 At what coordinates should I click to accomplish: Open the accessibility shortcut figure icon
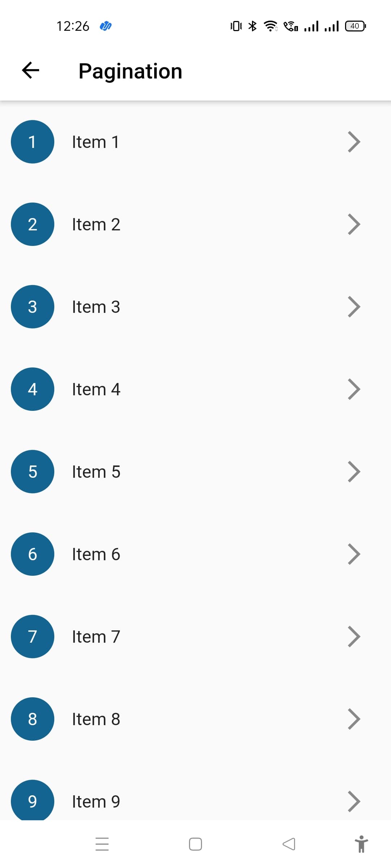coord(361,844)
